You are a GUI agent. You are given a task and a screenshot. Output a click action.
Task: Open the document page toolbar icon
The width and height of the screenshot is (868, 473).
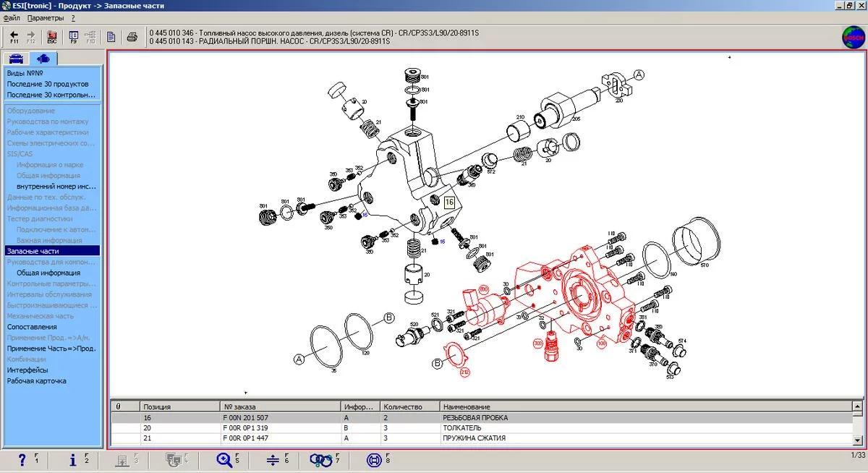(x=111, y=37)
